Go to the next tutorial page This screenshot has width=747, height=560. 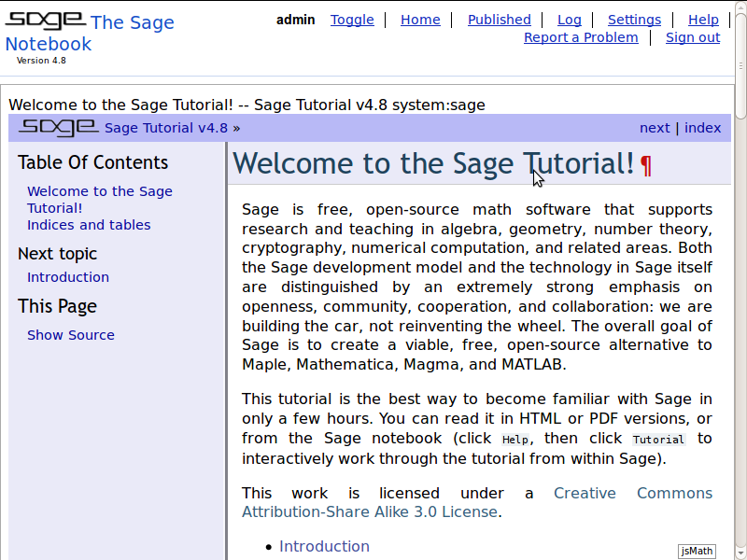pos(655,128)
